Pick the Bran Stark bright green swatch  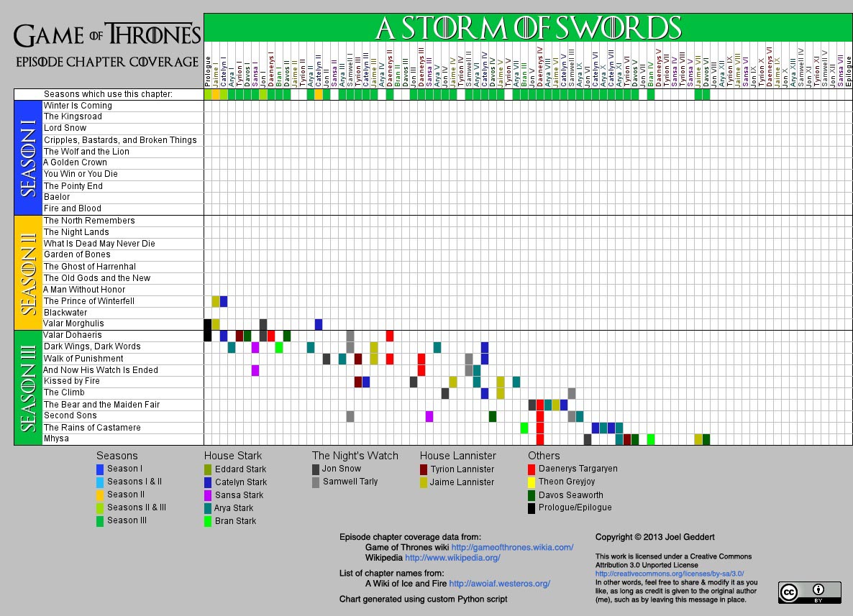[x=208, y=521]
